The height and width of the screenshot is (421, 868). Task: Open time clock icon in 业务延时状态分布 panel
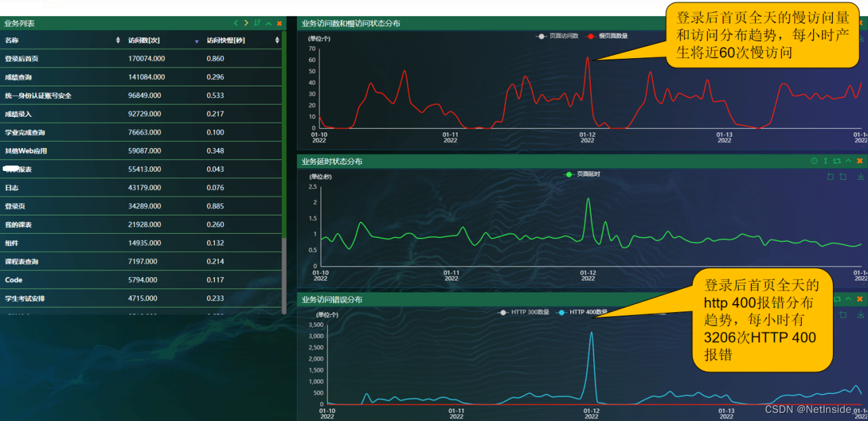pos(814,161)
